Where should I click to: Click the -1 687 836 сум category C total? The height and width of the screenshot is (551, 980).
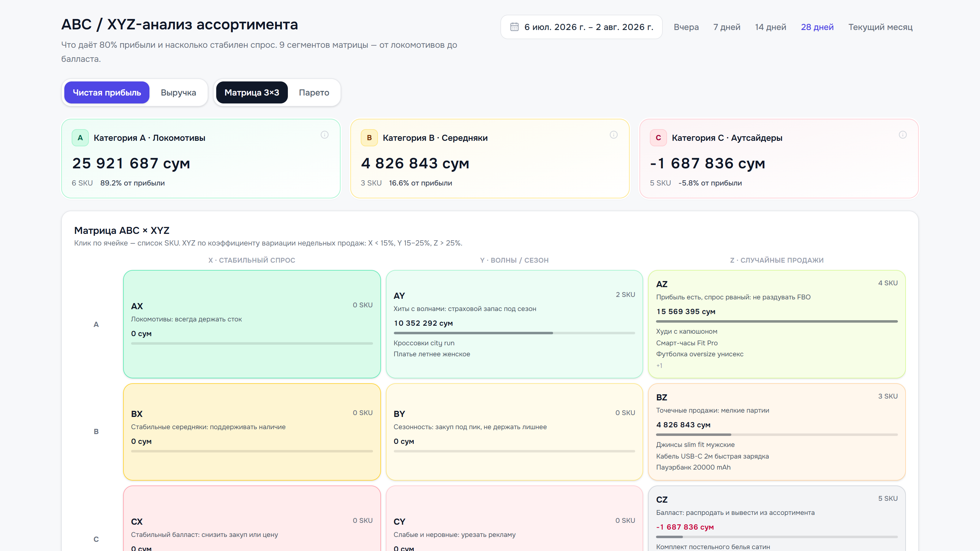pos(707,163)
